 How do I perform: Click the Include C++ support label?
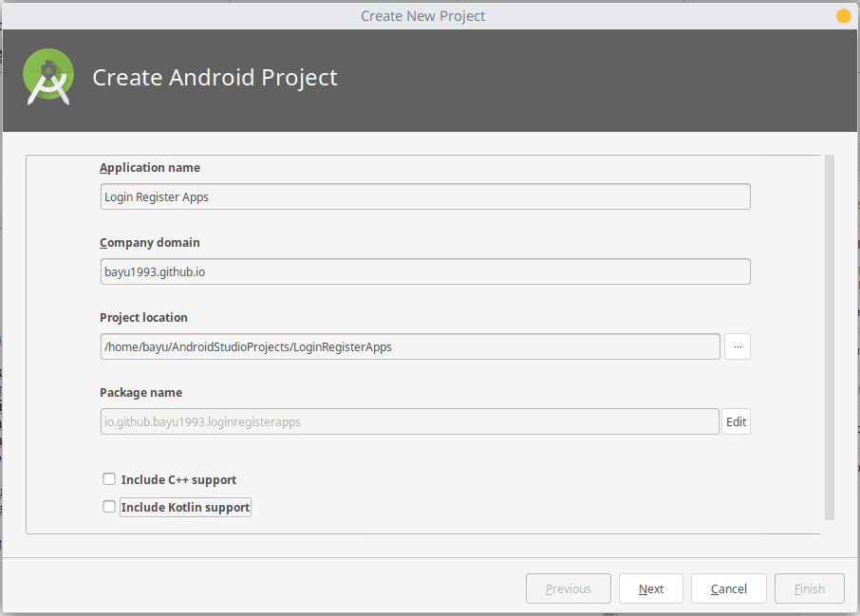[178, 480]
